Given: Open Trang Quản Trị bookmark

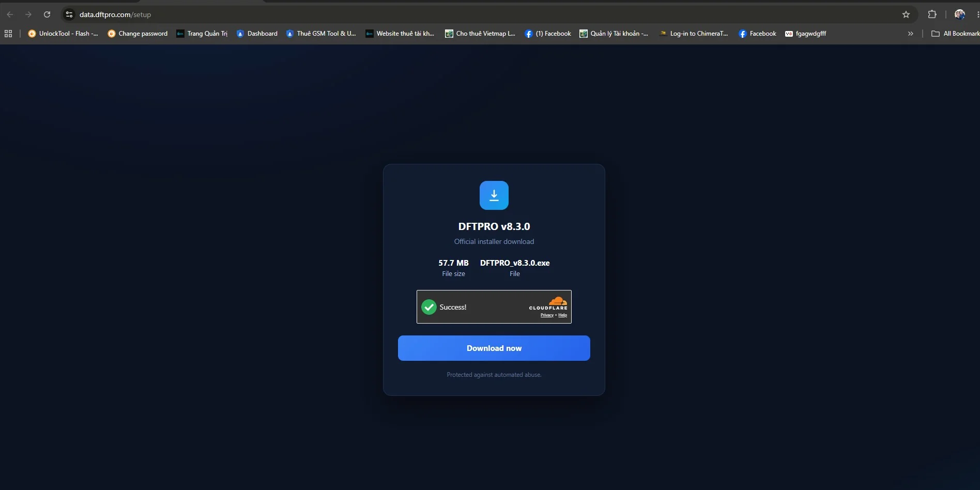Looking at the screenshot, I should point(202,34).
